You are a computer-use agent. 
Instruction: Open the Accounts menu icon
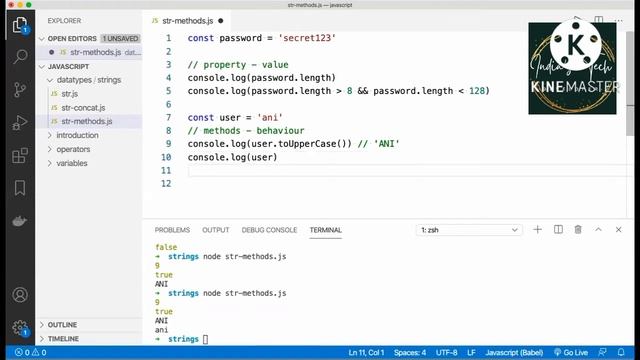[20, 295]
